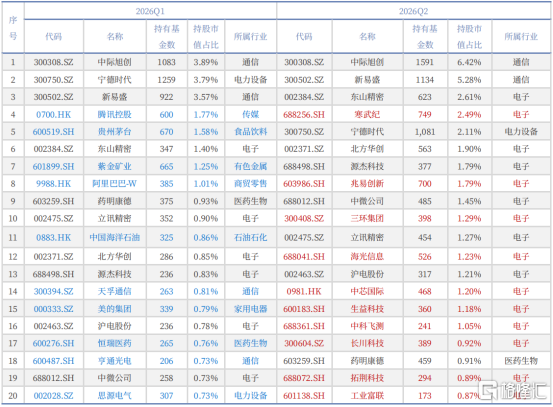Select fund count 1591 for 中际旭创

point(425,62)
